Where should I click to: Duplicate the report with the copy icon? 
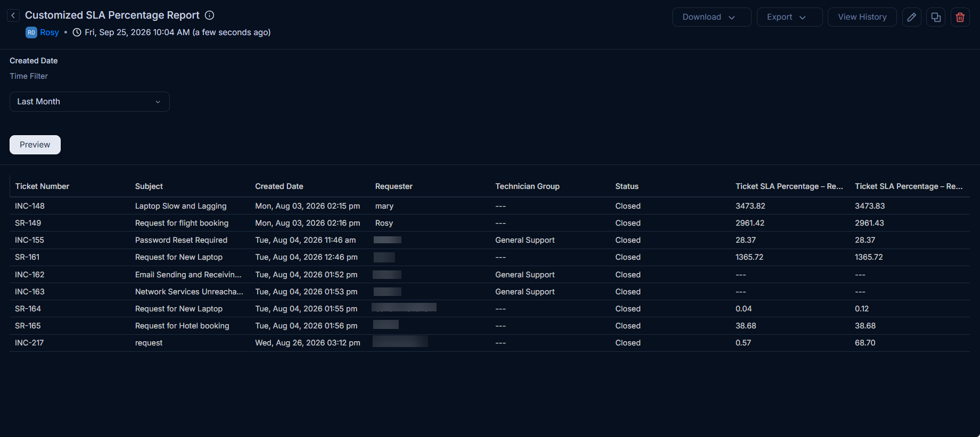point(936,17)
